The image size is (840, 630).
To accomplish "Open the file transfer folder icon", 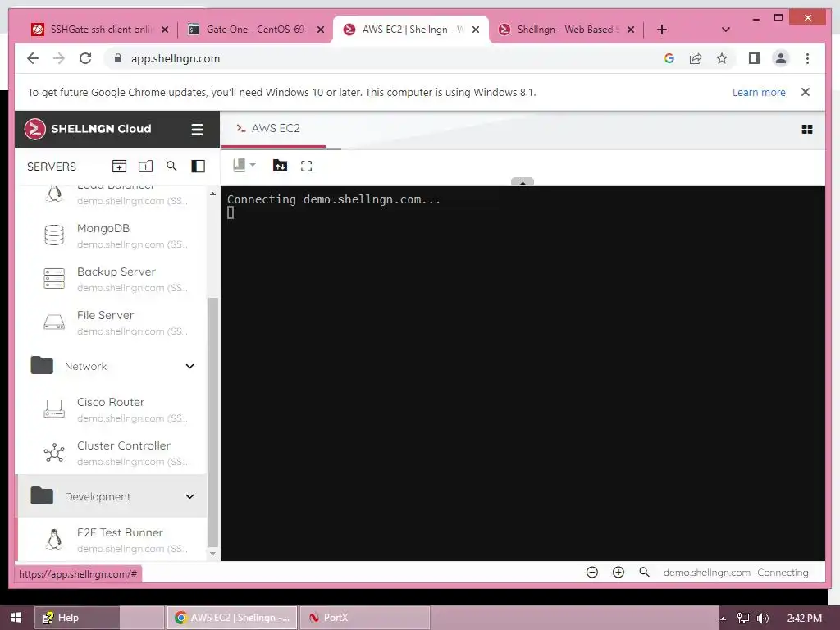I will 280,166.
